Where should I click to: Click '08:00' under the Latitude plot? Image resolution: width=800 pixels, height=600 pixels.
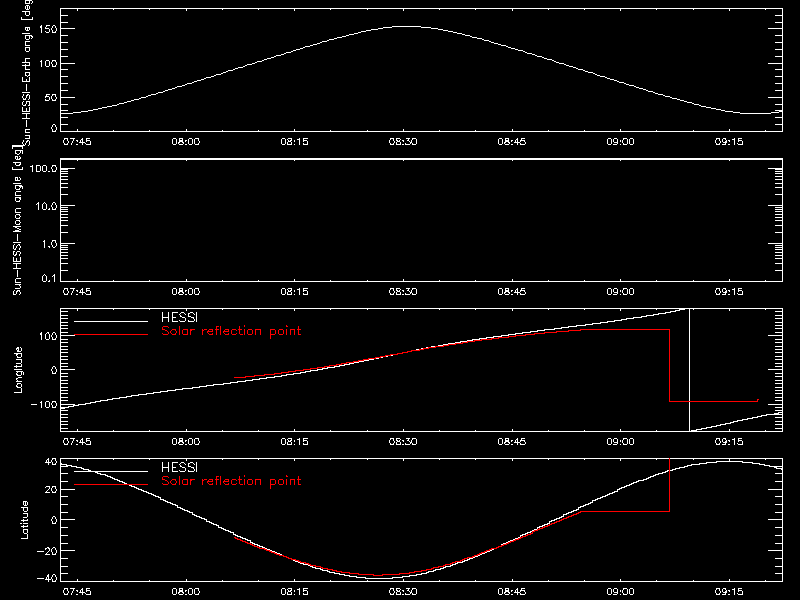coord(186,592)
